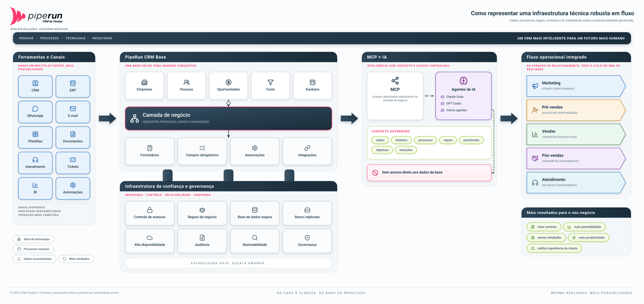644x304 pixels.
Task: Click the Pré-vendas flow step
Action: [576, 110]
